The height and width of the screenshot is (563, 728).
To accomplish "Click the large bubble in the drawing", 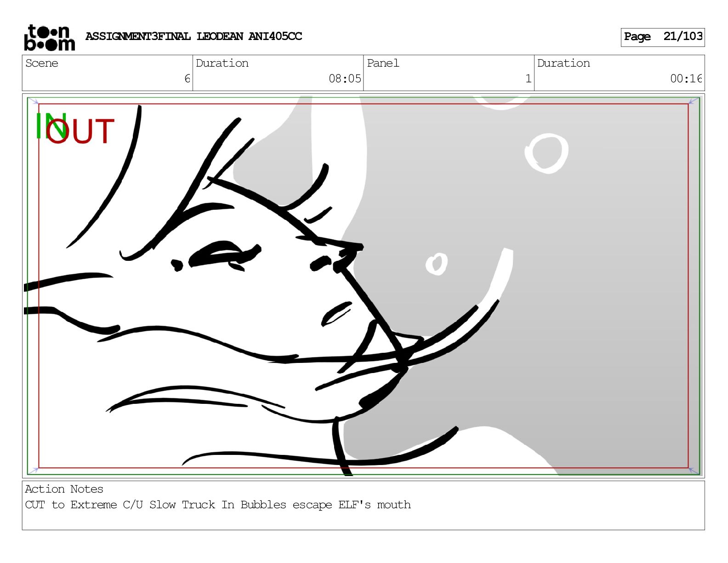I will [x=546, y=153].
